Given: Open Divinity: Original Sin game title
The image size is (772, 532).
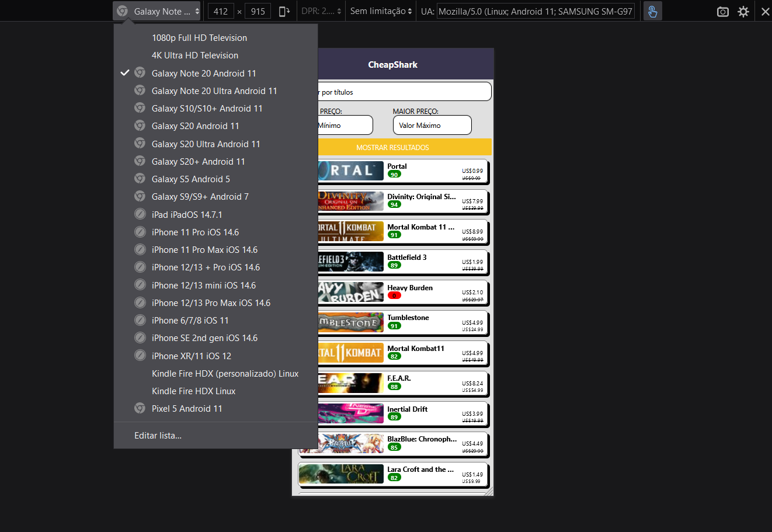Looking at the screenshot, I should 422,197.
